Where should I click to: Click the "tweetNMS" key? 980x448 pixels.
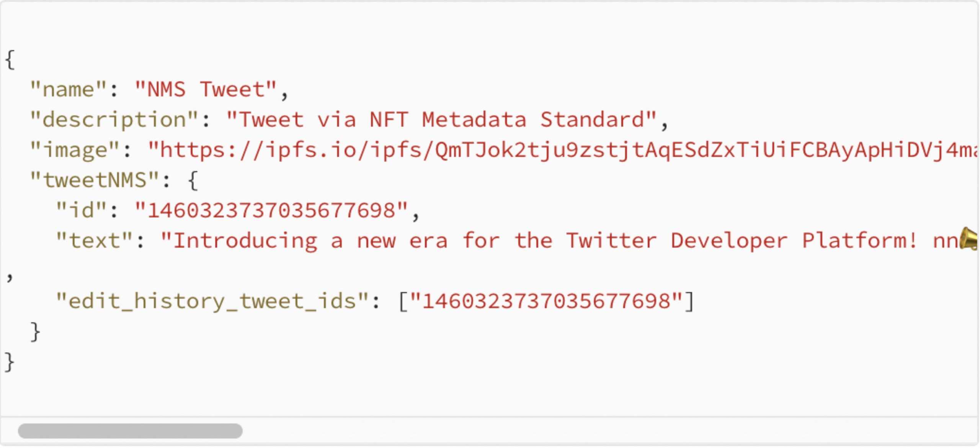(x=95, y=181)
